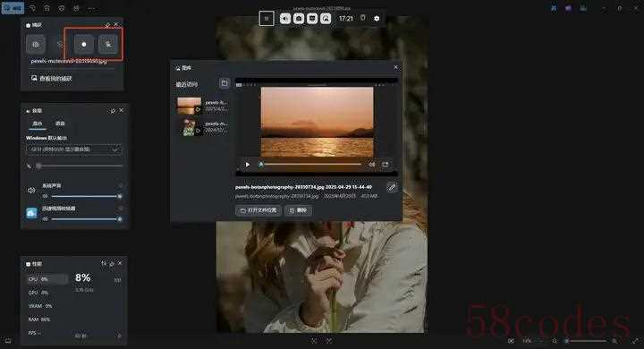644x349 pixels.
Task: Open audio widget from Game Bar top bar
Action: [285, 19]
